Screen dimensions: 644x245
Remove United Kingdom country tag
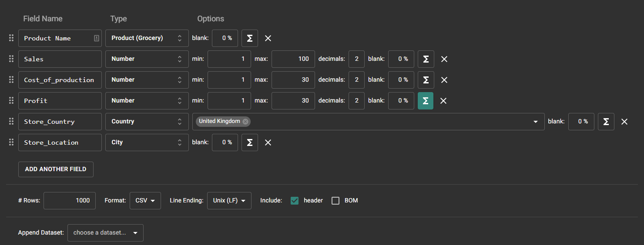[x=245, y=122]
